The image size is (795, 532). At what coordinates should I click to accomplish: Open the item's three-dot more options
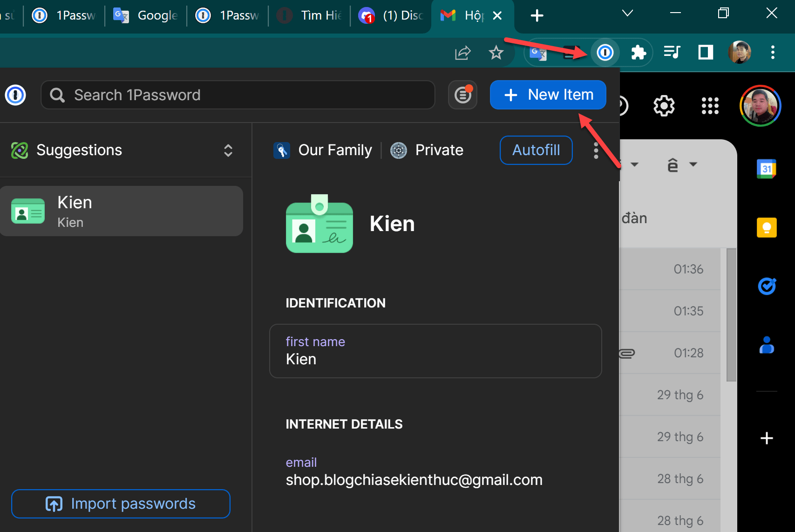click(596, 150)
